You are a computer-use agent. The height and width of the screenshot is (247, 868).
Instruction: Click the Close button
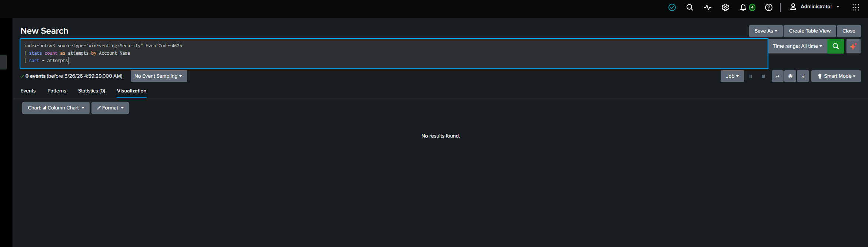pyautogui.click(x=849, y=31)
